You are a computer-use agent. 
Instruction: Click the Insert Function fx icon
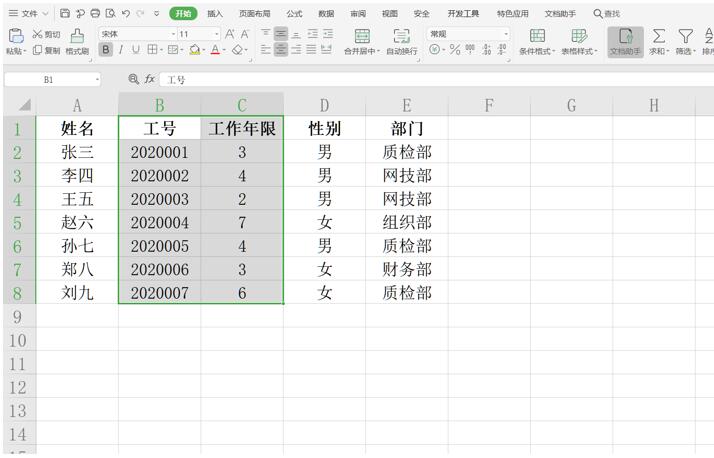pyautogui.click(x=150, y=79)
